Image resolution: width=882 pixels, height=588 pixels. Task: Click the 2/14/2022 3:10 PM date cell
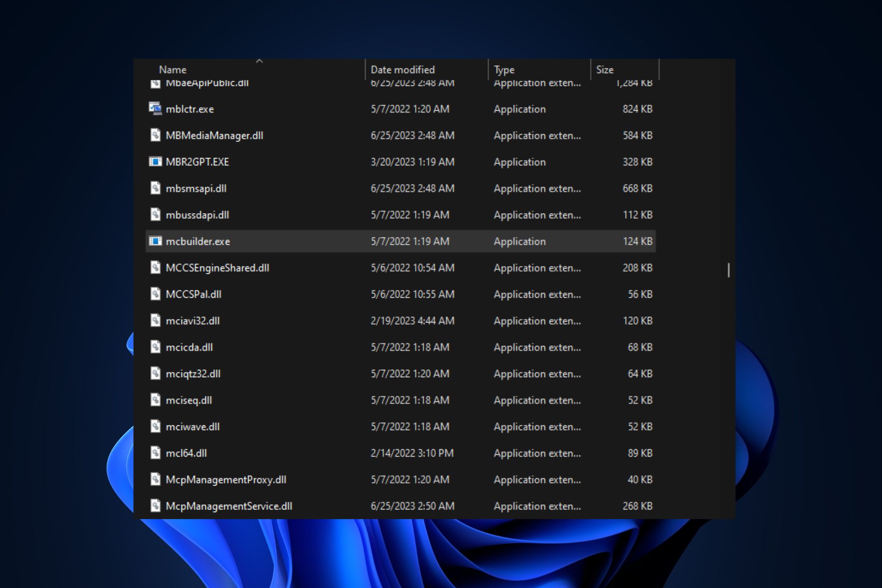[412, 453]
